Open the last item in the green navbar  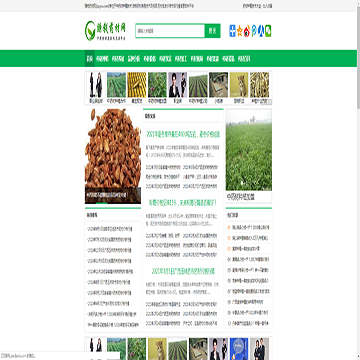pos(244,59)
